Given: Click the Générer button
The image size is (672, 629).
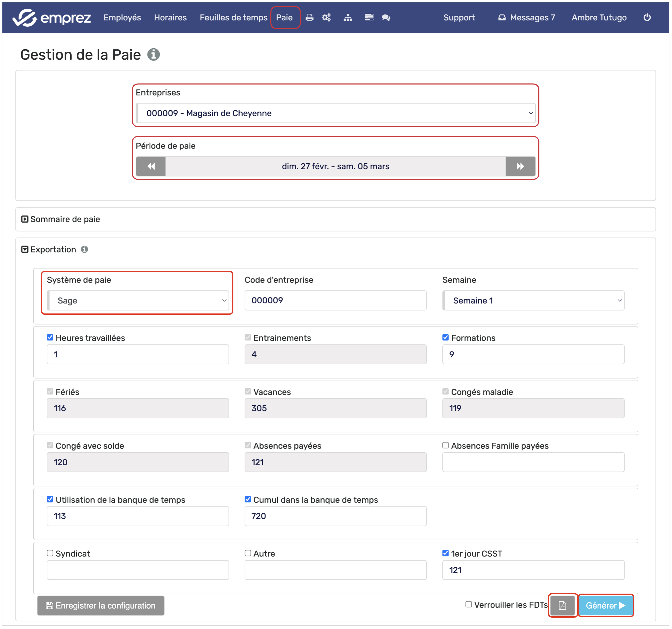Looking at the screenshot, I should tap(605, 605).
